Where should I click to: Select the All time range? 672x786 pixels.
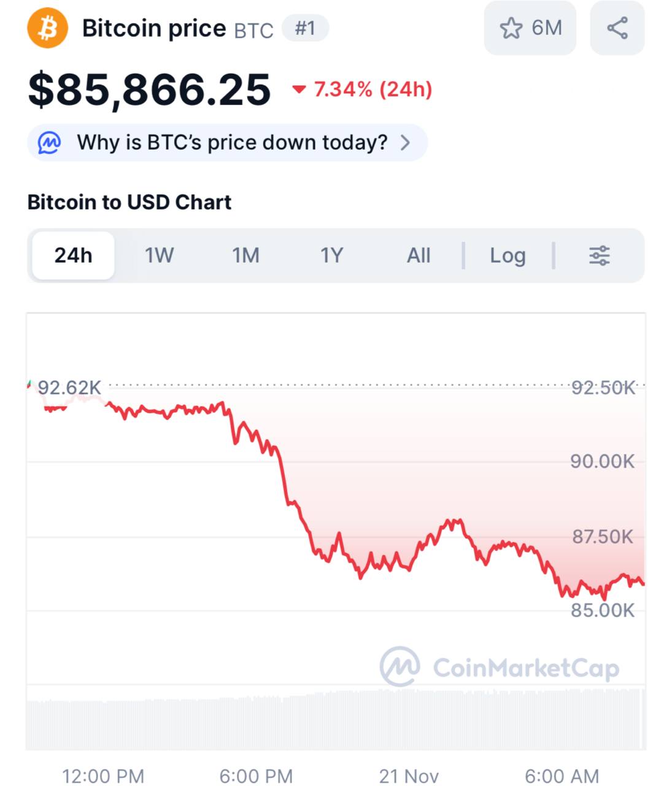point(419,255)
